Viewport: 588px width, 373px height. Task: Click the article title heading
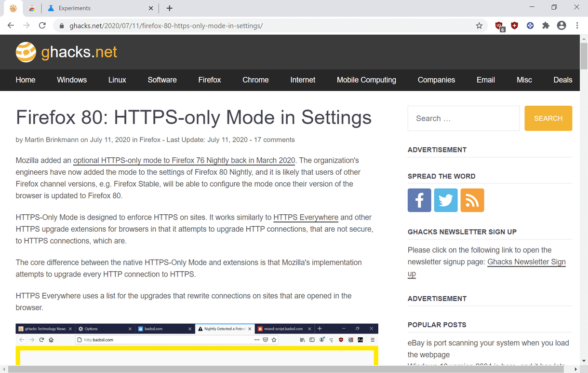tap(194, 117)
